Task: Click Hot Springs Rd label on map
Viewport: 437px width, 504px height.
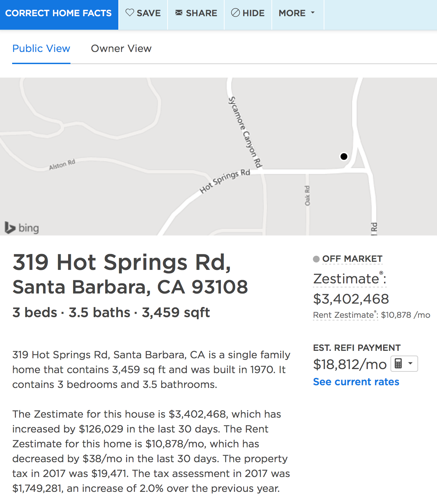Action: (x=225, y=181)
